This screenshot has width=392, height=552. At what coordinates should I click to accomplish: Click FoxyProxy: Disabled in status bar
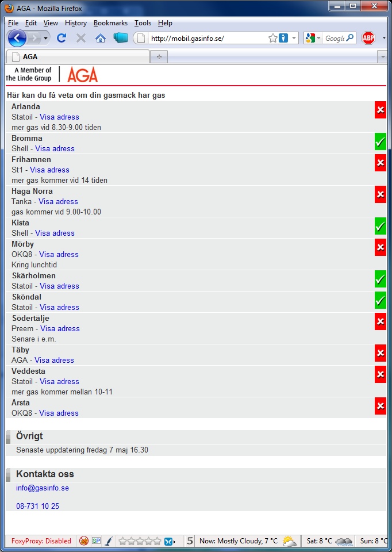pos(41,541)
